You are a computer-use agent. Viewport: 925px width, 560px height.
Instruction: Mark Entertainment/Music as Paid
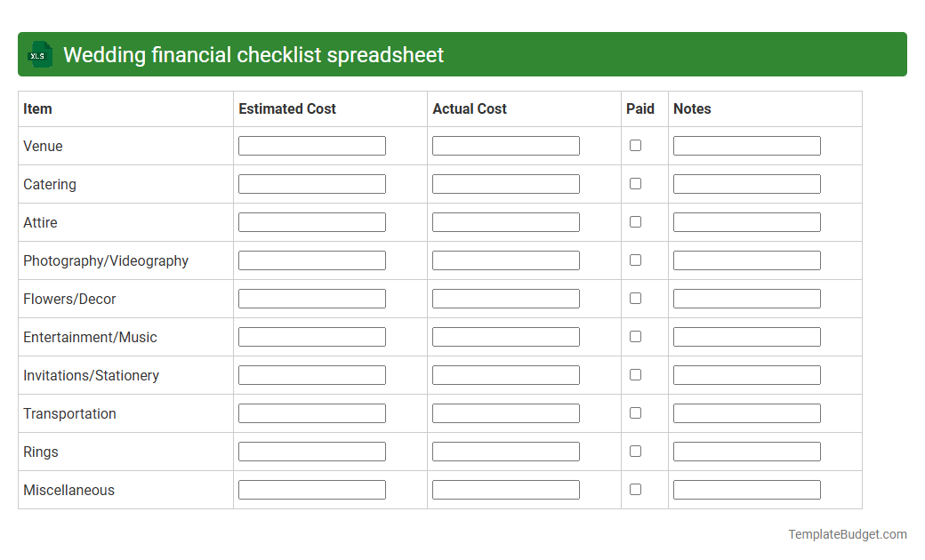click(635, 336)
